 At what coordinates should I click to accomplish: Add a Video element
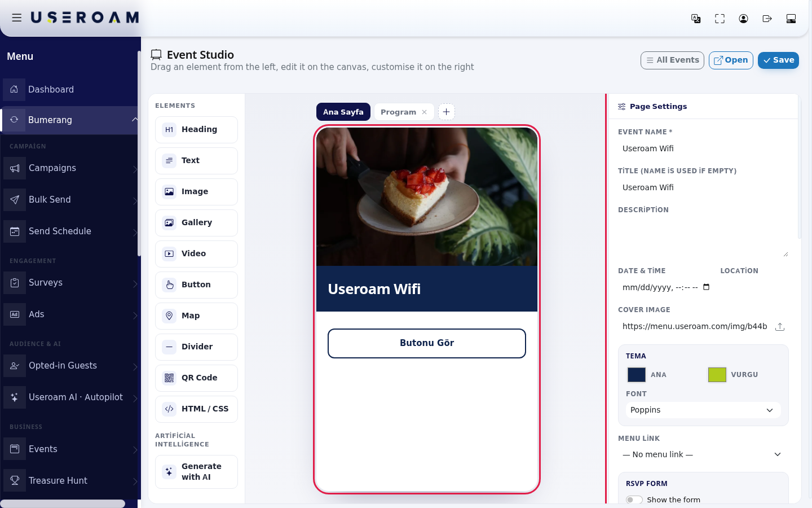(196, 254)
